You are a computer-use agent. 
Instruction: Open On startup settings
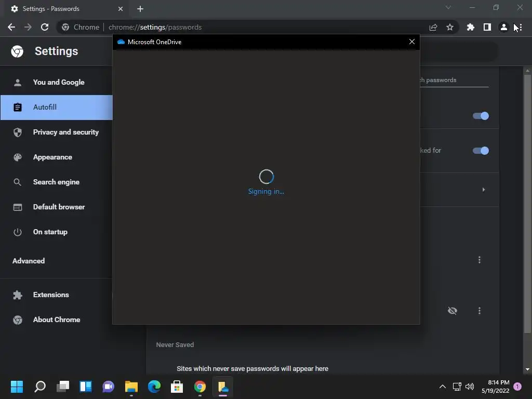(x=56, y=232)
